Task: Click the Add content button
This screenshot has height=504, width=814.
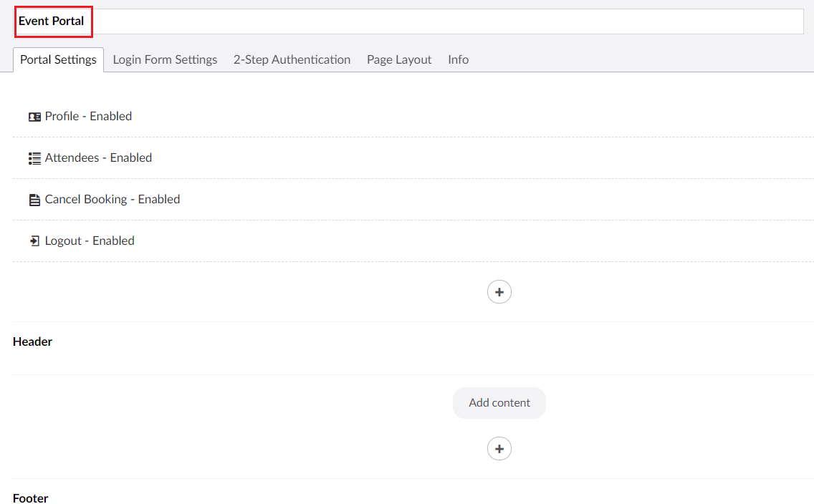Action: 499,403
